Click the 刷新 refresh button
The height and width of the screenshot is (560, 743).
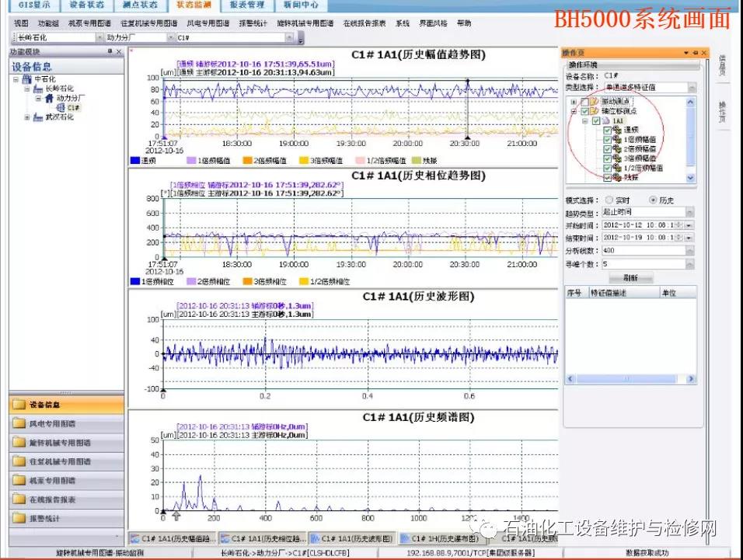[x=630, y=277]
